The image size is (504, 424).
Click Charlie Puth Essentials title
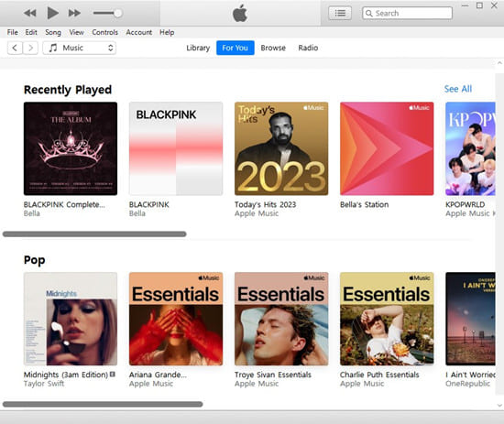coord(379,375)
